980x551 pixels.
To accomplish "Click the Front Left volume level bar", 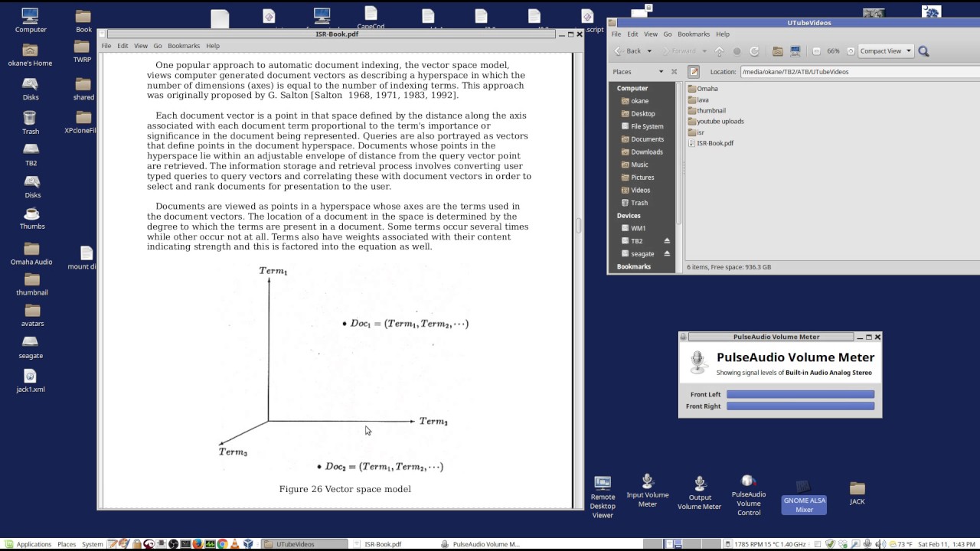I will click(x=800, y=394).
